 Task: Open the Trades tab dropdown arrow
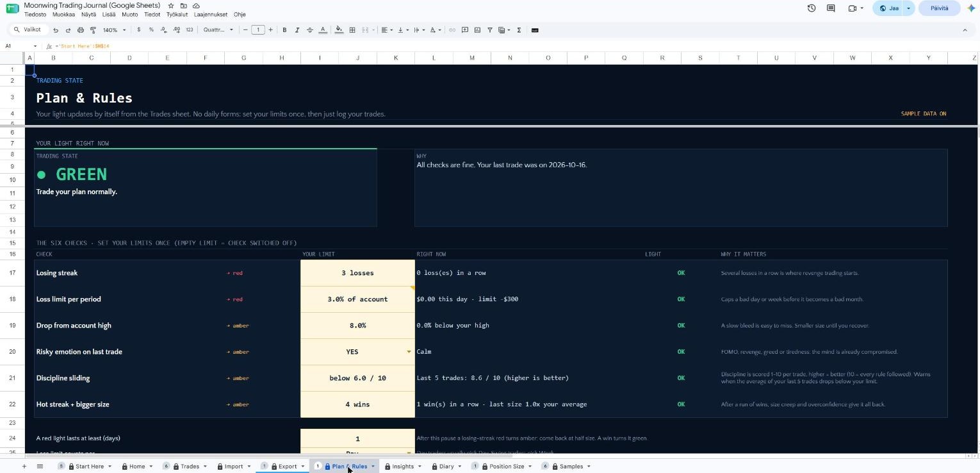(205, 467)
